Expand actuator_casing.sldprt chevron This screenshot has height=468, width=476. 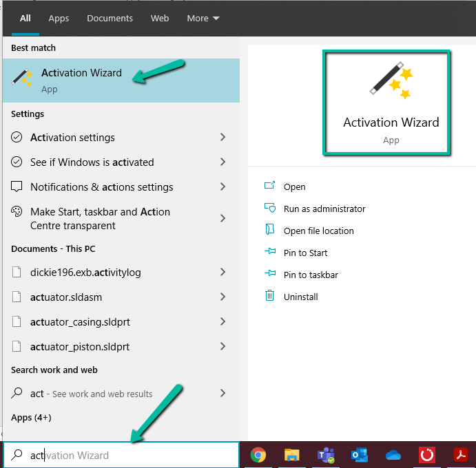[223, 321]
